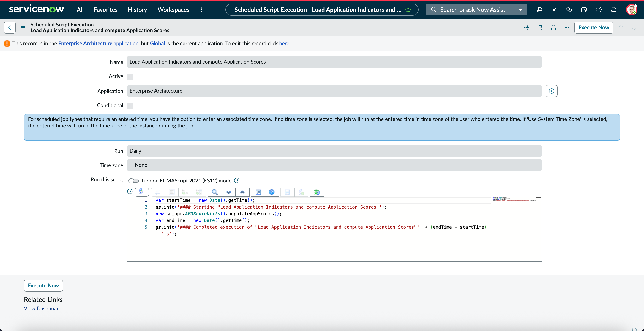Viewport: 644px width, 331px height.
Task: Open the Now Assist sparkle icon
Action: tap(554, 10)
